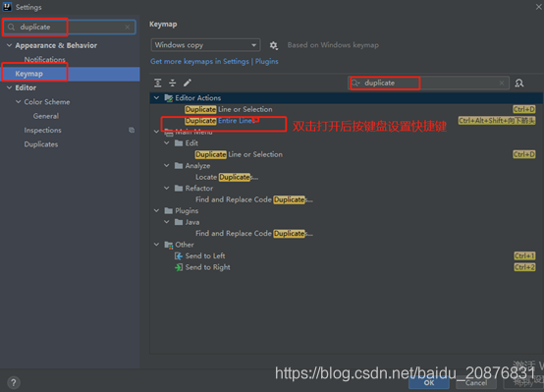Screen dimensions: 544x392
Task: Clear the Settings search field text
Action: (128, 28)
